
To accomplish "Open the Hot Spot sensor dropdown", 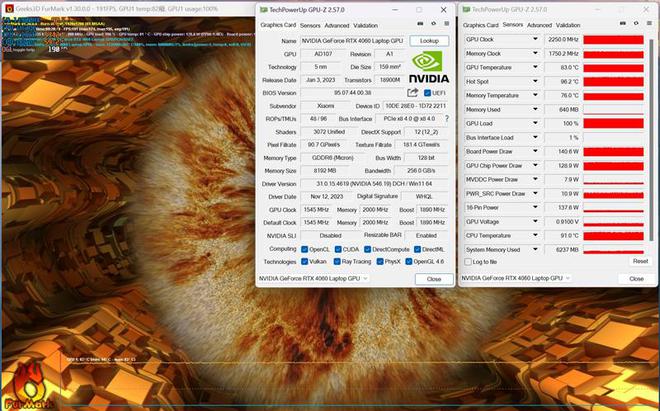I will coord(535,81).
